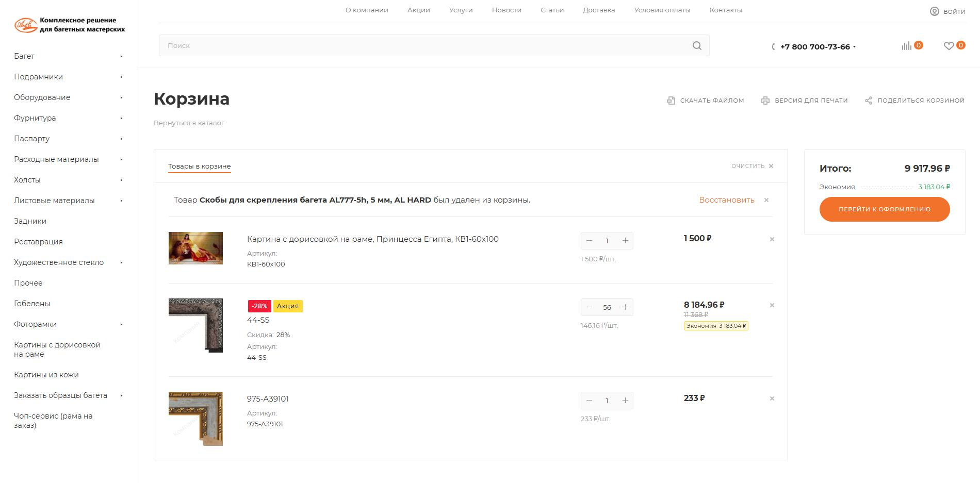Click Перейти к оформлению button
This screenshot has width=980, height=483.
coord(885,209)
